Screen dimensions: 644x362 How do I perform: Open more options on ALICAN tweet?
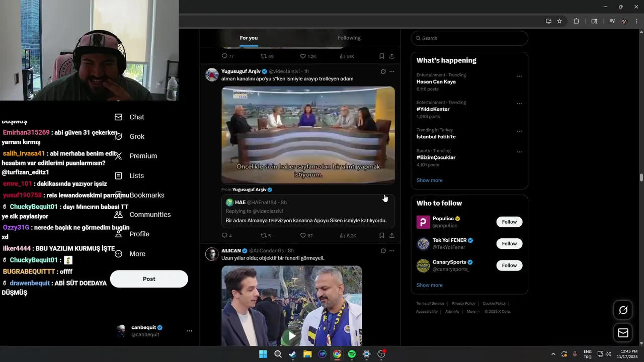coord(392,251)
